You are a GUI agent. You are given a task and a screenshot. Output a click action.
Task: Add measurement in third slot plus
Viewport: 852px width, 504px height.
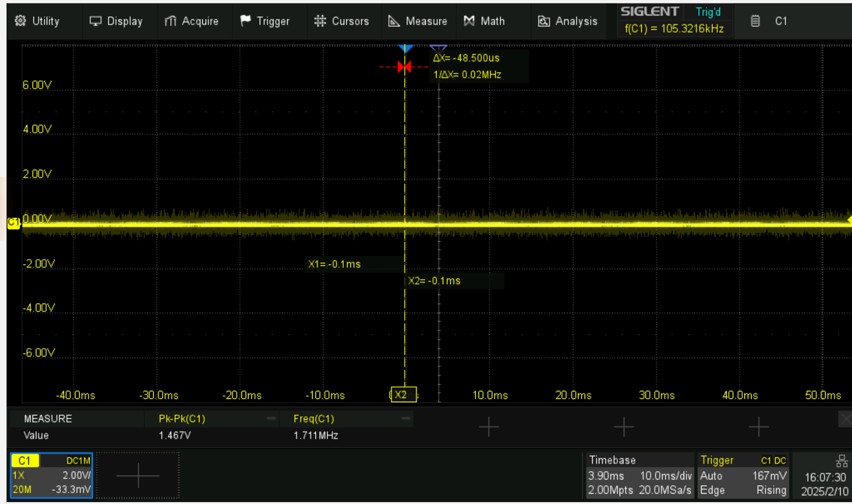pyautogui.click(x=489, y=427)
